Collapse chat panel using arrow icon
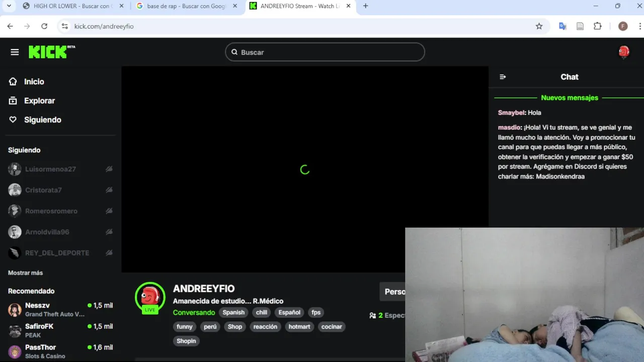This screenshot has width=644, height=362. (503, 77)
